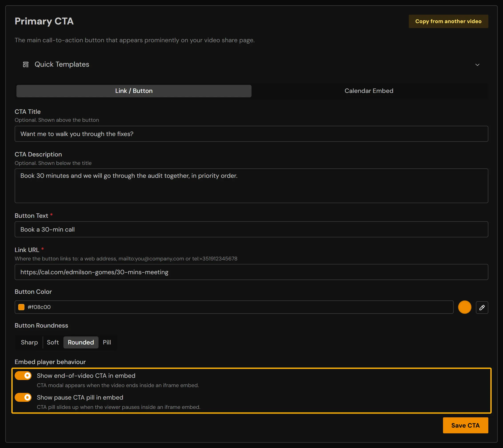503x448 pixels.
Task: Click 'CTA pill slides up' description text
Action: pos(119,407)
